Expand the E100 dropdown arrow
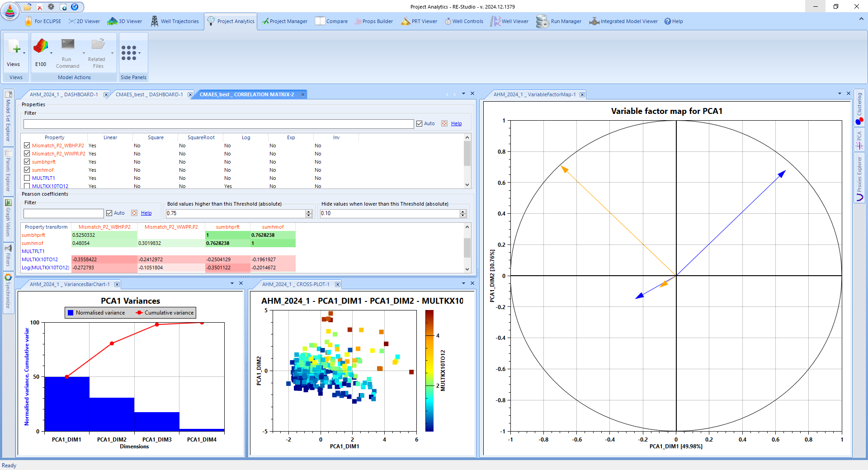This screenshot has height=470, width=868. [51, 53]
